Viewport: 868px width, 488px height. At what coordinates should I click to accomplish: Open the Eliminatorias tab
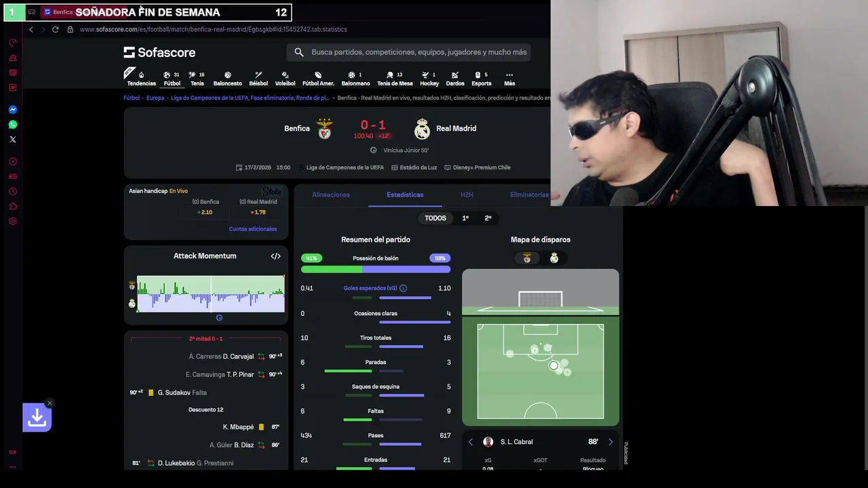click(x=530, y=195)
